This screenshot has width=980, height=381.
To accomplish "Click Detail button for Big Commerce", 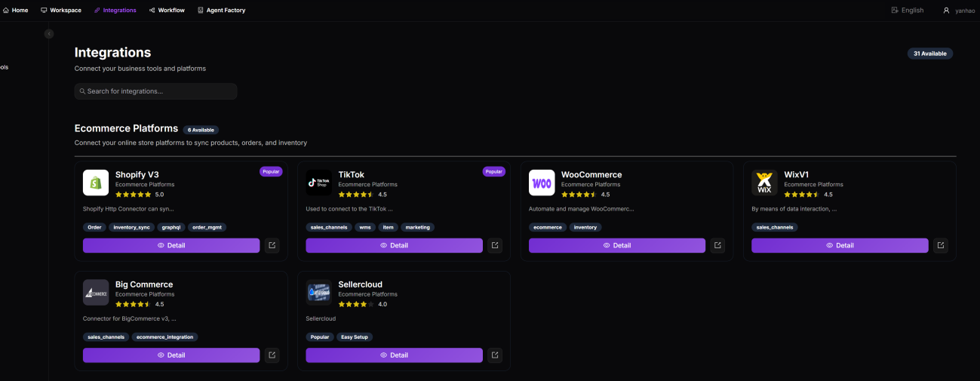I will (x=171, y=355).
